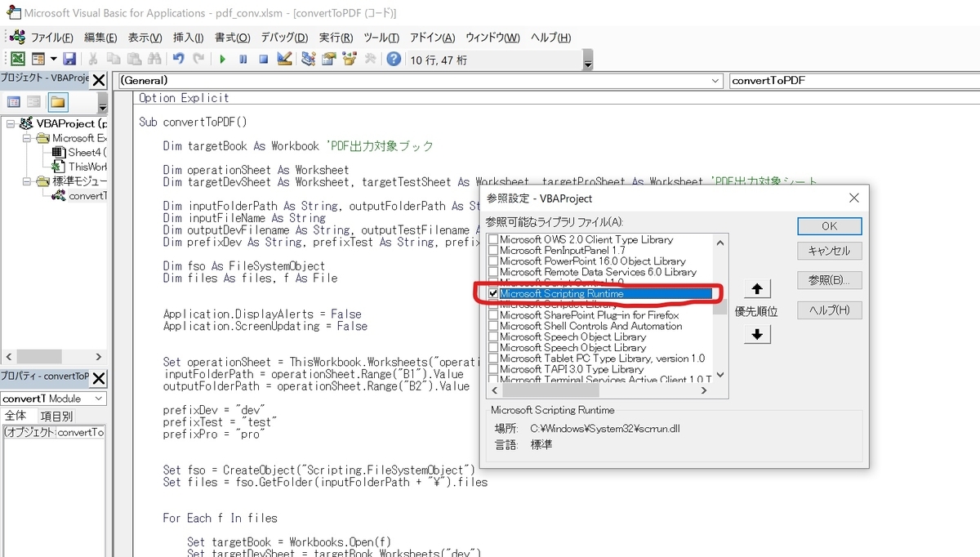The image size is (980, 557).
Task: Open the 挿入(I) menu
Action: pyautogui.click(x=189, y=38)
